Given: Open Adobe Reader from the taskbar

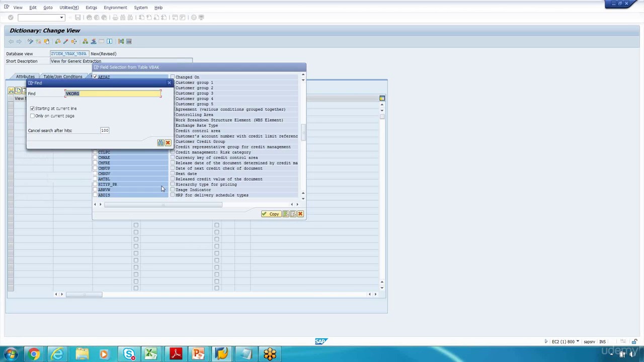Looking at the screenshot, I should tap(176, 354).
